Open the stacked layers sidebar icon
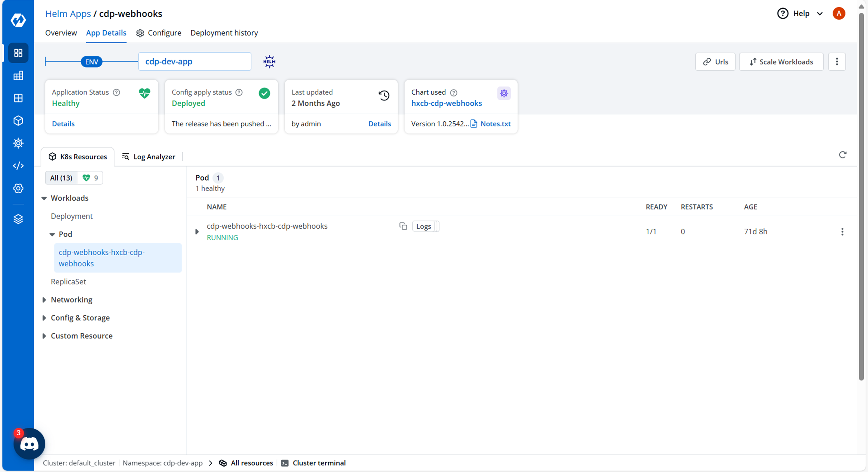The image size is (868, 472). [18, 219]
